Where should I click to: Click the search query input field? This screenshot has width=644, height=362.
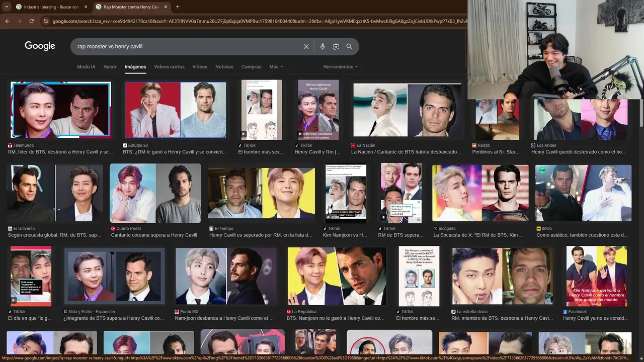pyautogui.click(x=186, y=46)
